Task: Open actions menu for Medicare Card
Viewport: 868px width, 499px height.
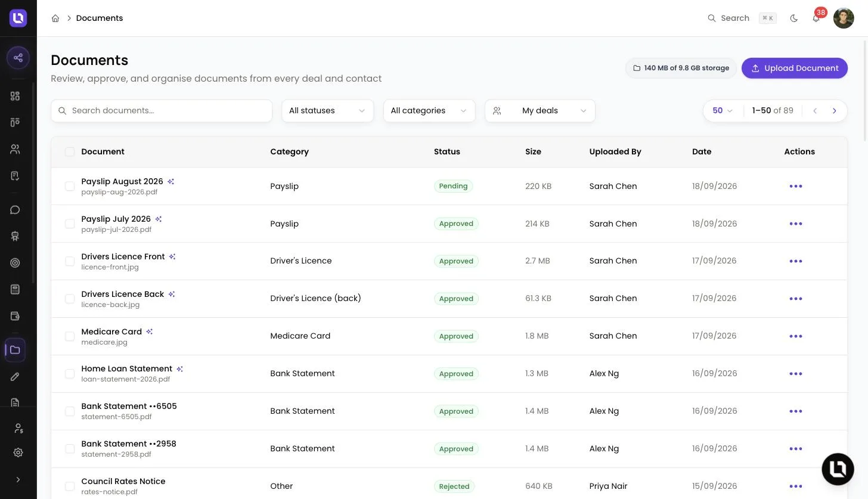Action: pyautogui.click(x=796, y=336)
